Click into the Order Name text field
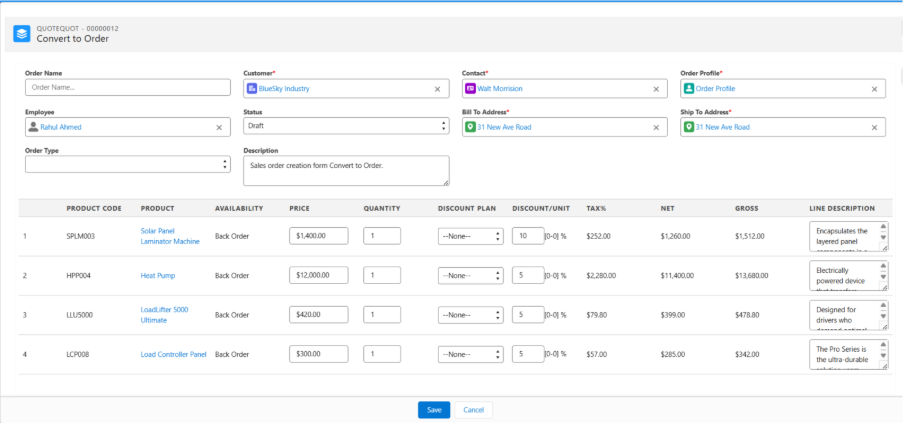This screenshot has width=903, height=423. pyautogui.click(x=127, y=88)
